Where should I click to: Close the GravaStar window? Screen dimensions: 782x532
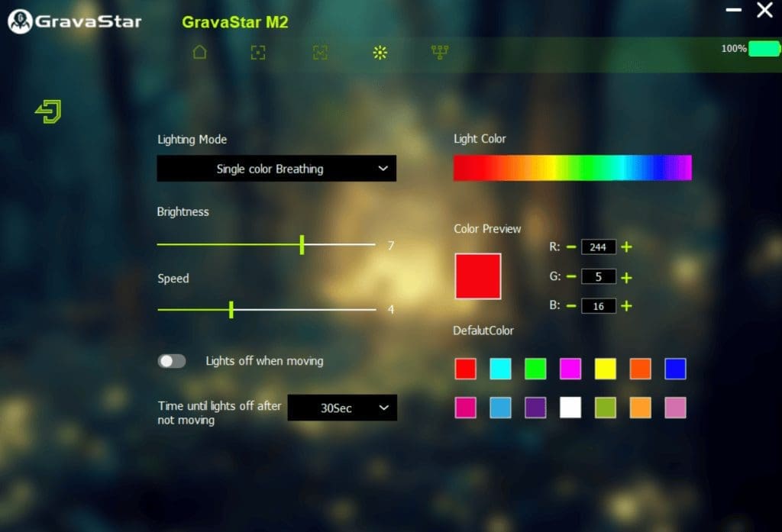(764, 9)
